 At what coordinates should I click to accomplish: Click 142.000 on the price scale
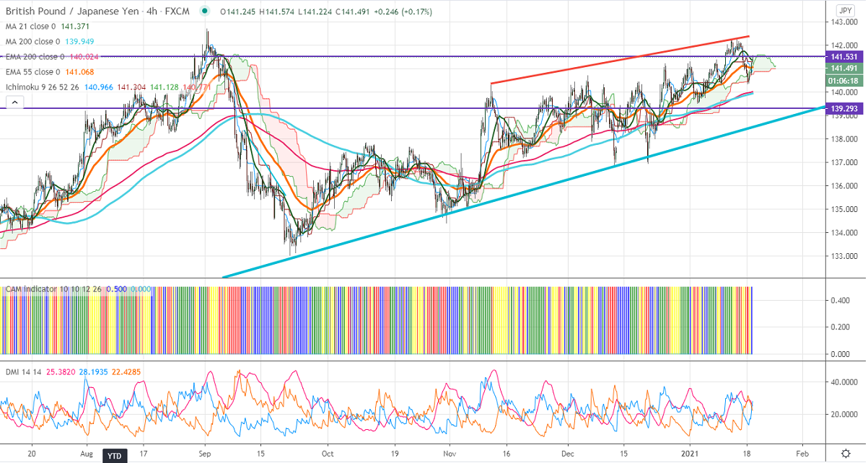843,46
